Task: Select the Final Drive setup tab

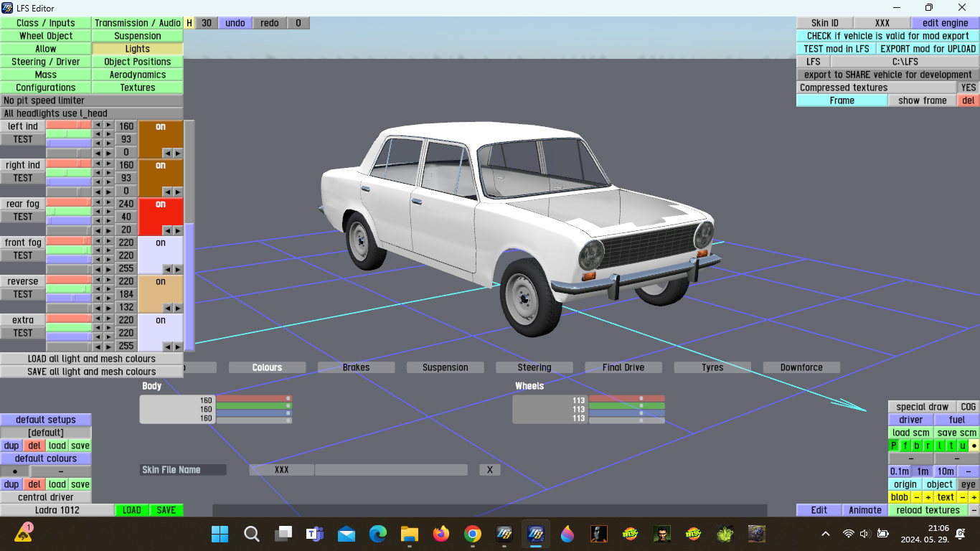Action: click(623, 367)
